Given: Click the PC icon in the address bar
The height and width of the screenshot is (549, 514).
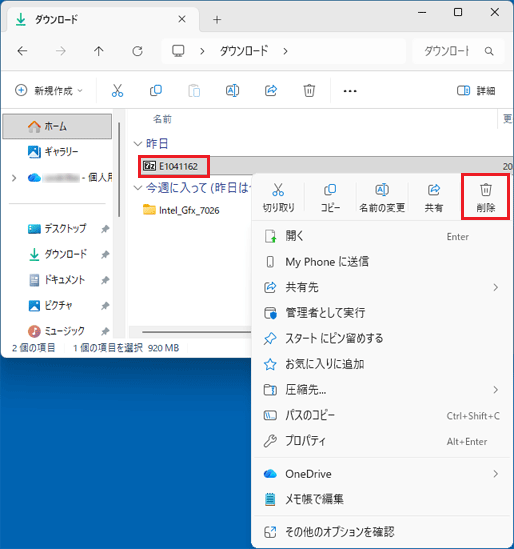Looking at the screenshot, I should click(178, 51).
